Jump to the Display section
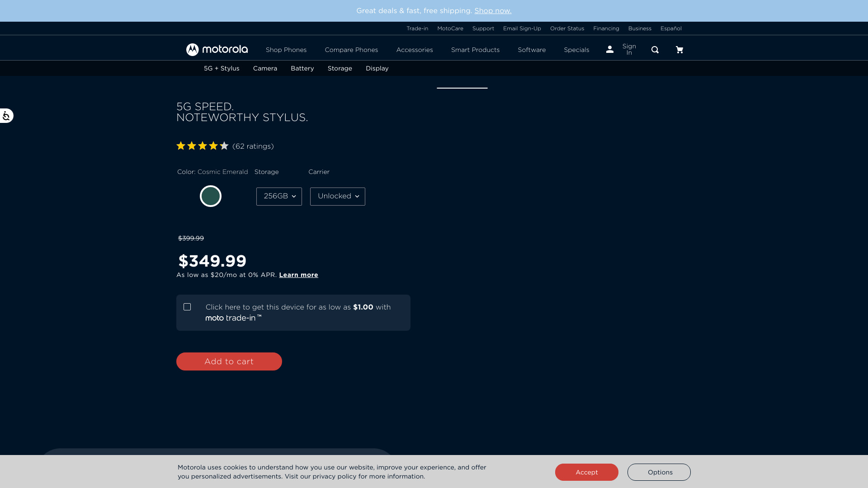This screenshot has width=868, height=488. pyautogui.click(x=377, y=68)
